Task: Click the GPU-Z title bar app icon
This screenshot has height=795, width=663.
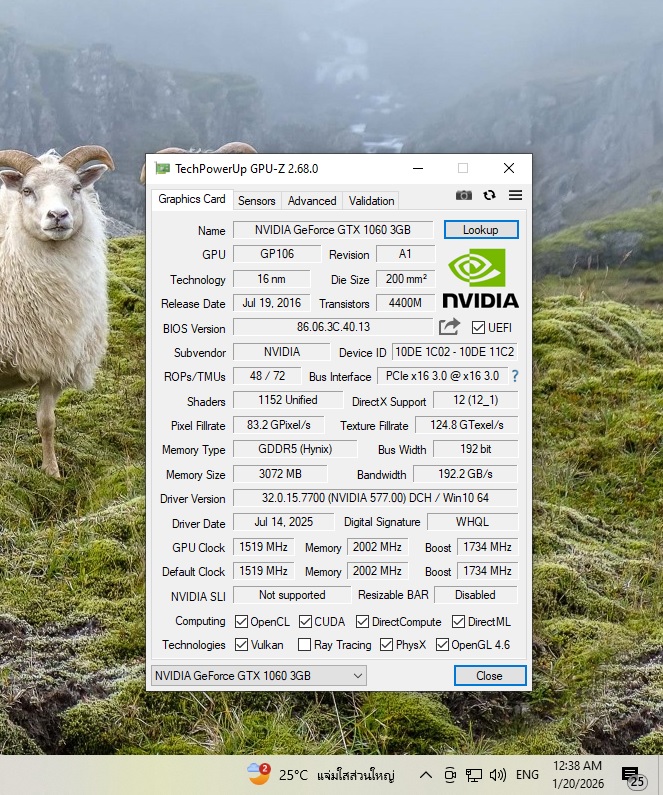Action: tap(162, 169)
